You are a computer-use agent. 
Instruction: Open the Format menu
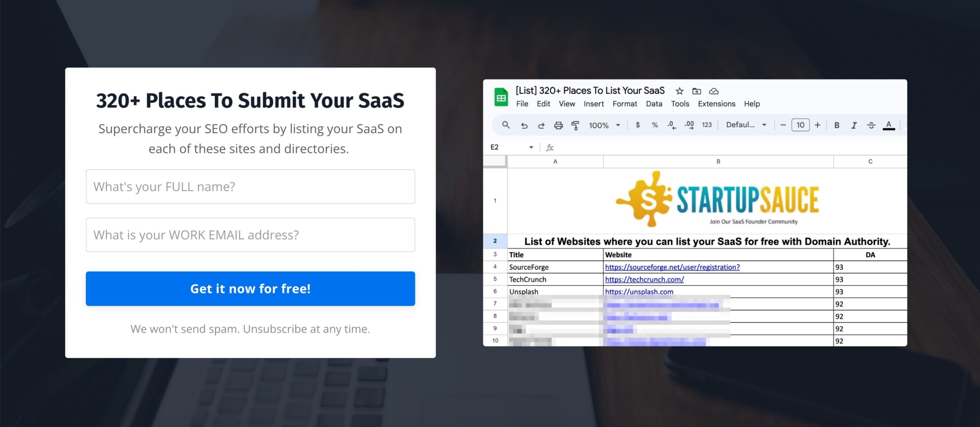click(x=624, y=104)
